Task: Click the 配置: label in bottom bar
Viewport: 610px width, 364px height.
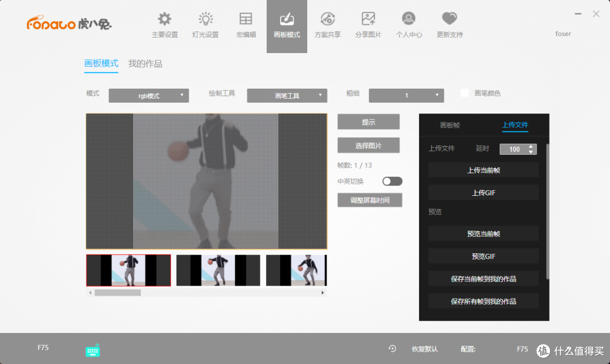Action: tap(468, 349)
